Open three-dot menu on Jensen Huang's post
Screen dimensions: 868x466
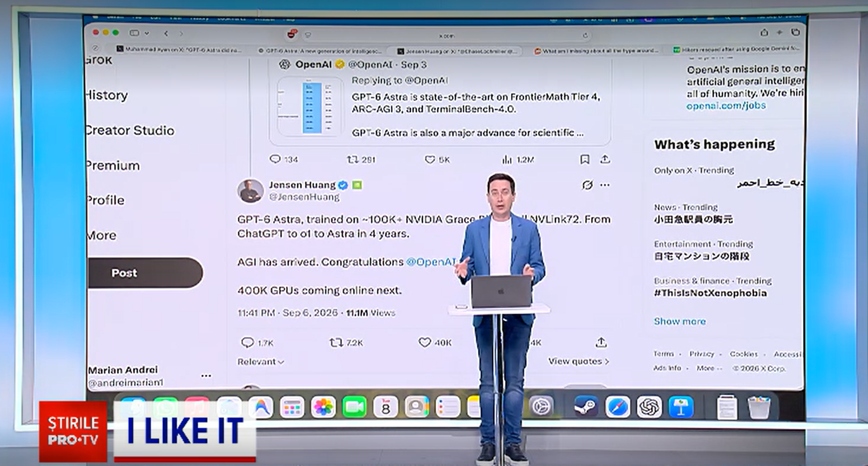point(605,185)
